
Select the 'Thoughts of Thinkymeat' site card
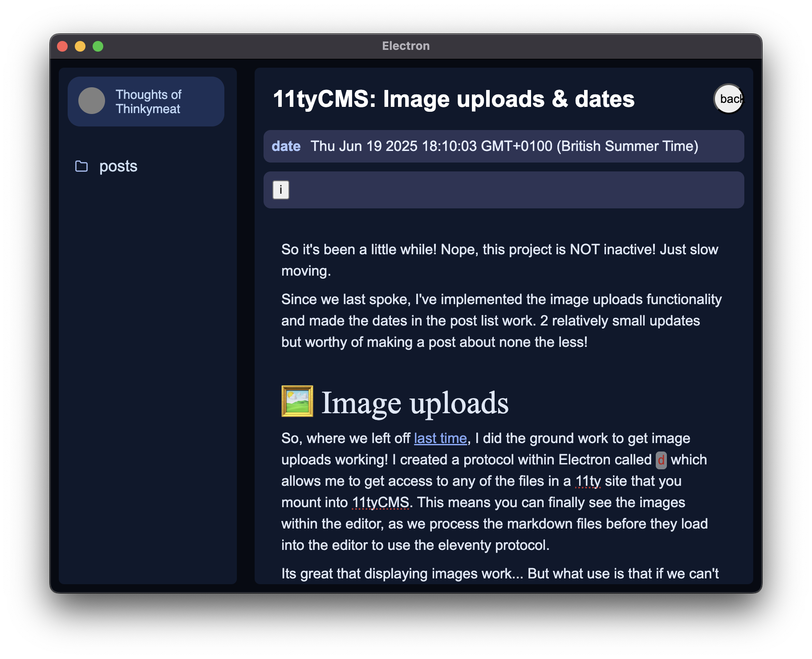pos(146,102)
